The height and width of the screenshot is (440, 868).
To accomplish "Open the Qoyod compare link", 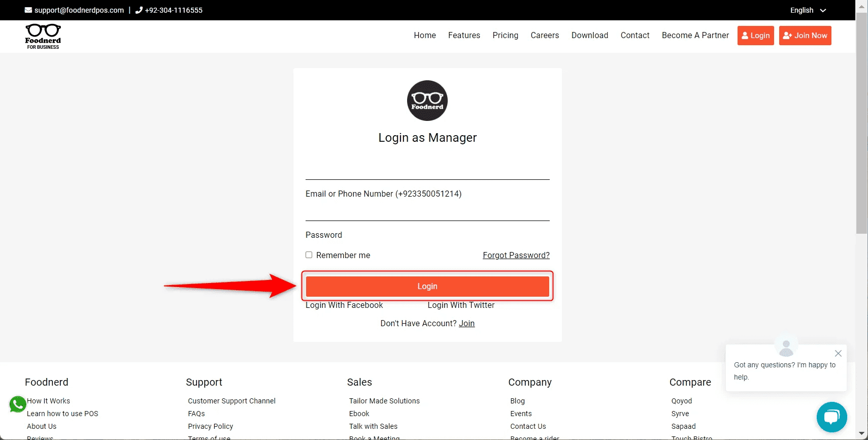I will (681, 401).
